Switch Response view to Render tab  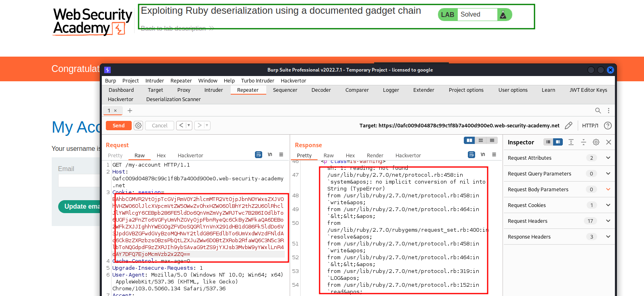click(x=375, y=156)
